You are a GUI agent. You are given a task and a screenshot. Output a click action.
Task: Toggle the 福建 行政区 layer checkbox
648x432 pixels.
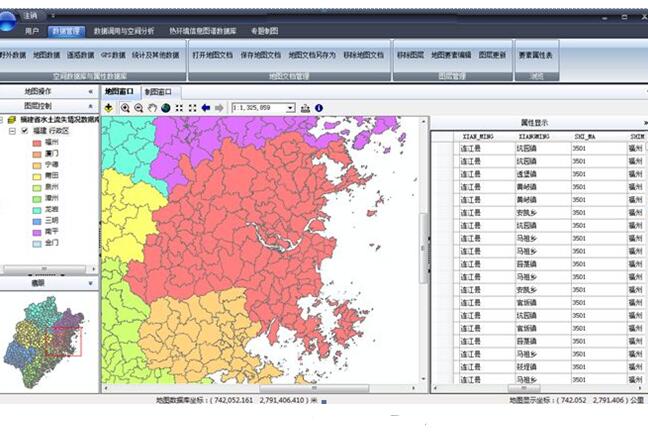point(24,130)
